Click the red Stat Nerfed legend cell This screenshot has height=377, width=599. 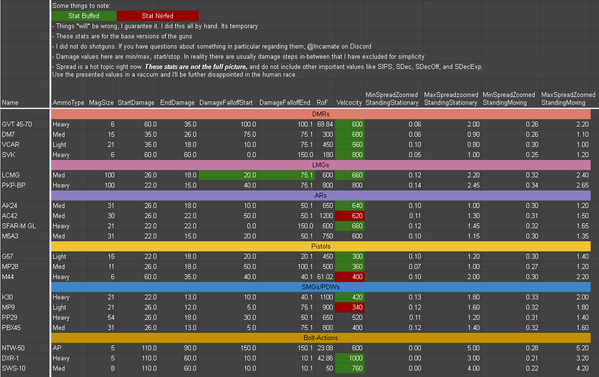click(157, 16)
